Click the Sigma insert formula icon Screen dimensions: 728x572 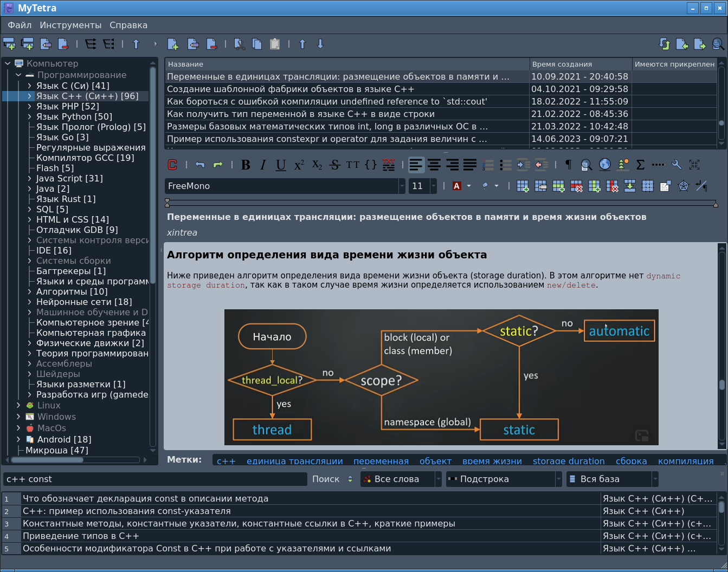click(640, 165)
